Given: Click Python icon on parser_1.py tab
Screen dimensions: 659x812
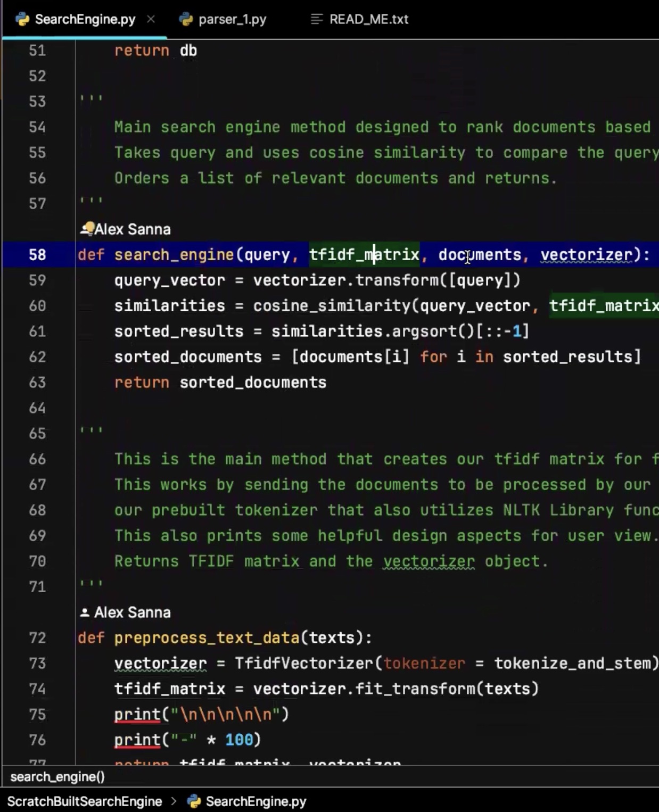Looking at the screenshot, I should (186, 20).
